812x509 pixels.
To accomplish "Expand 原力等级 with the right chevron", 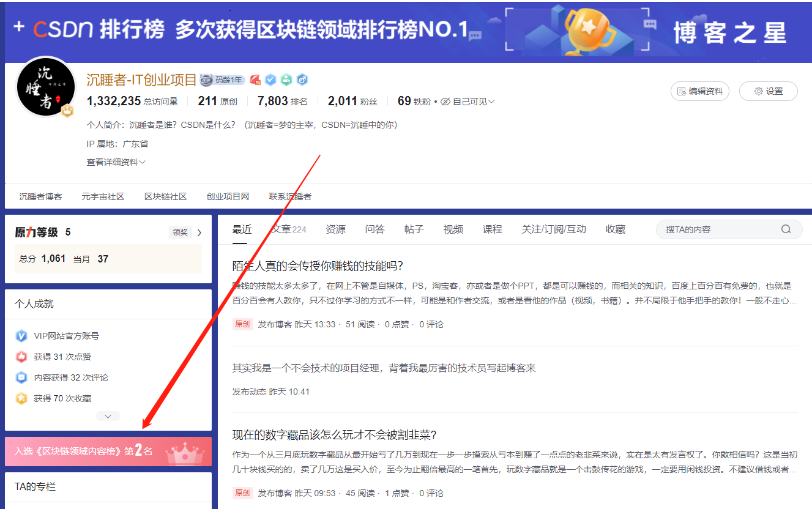I will click(x=199, y=232).
